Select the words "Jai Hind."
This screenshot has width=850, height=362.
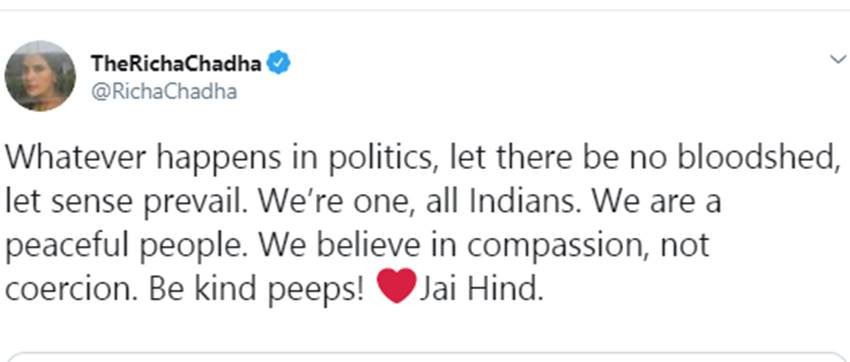(480, 289)
